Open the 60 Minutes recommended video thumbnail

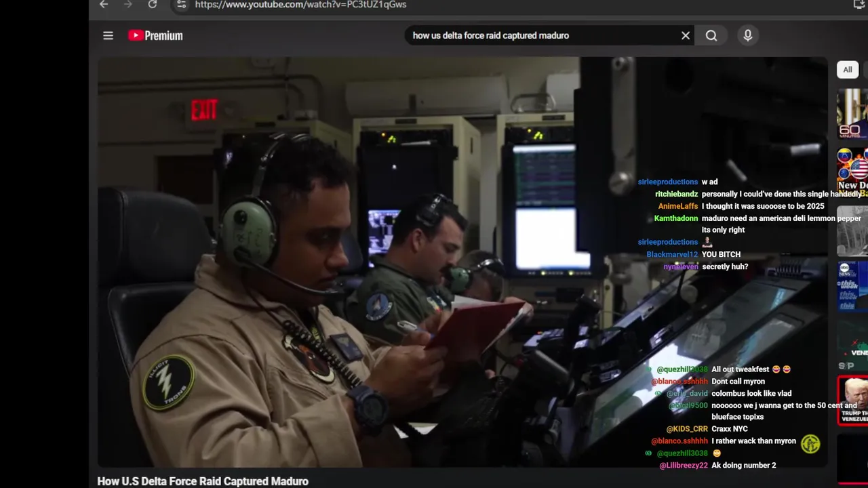coord(852,114)
